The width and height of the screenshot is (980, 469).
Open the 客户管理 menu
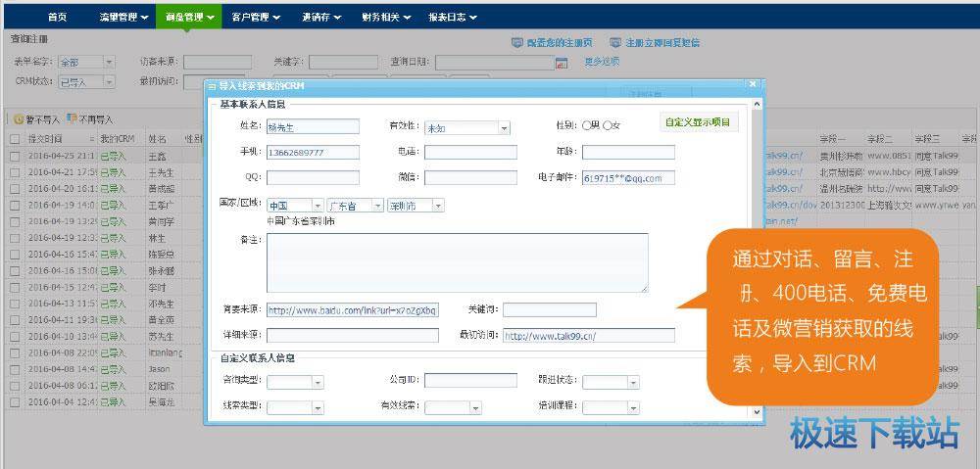(x=255, y=18)
